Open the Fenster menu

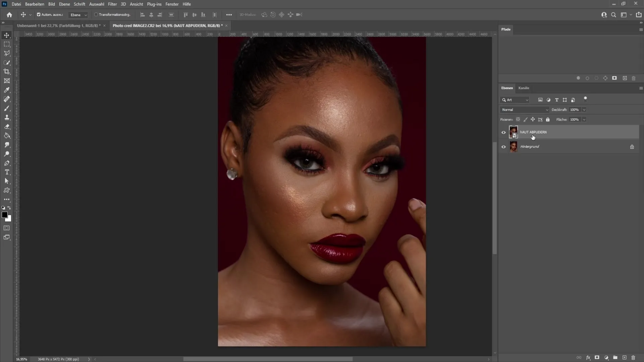(172, 4)
